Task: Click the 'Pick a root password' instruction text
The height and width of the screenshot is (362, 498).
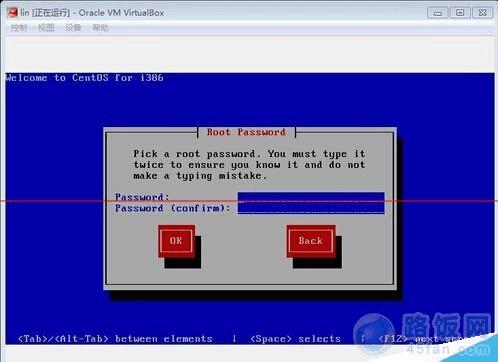Action: (x=249, y=165)
